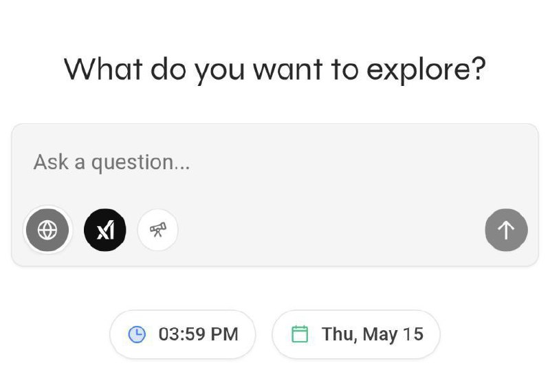Click the white arrow in the send circle
550x392 pixels.
click(506, 230)
